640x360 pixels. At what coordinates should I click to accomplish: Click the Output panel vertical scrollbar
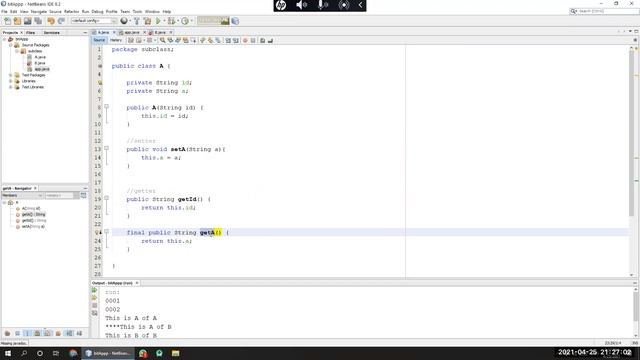[636, 314]
